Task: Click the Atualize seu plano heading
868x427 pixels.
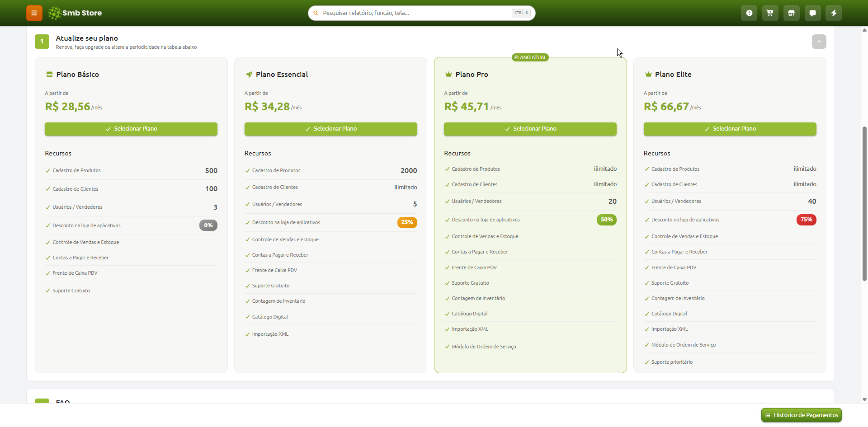Action: pos(87,38)
